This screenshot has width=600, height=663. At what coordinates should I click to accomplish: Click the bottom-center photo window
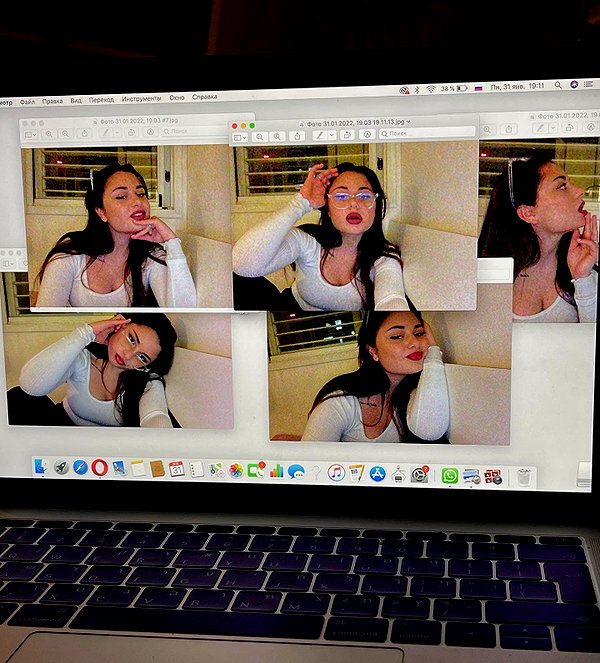389,378
